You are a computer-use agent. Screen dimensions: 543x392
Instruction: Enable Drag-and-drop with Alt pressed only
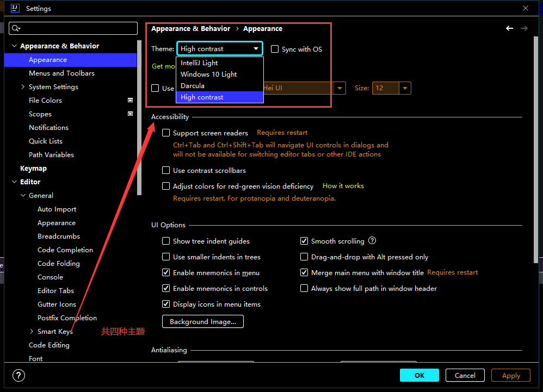pos(304,257)
